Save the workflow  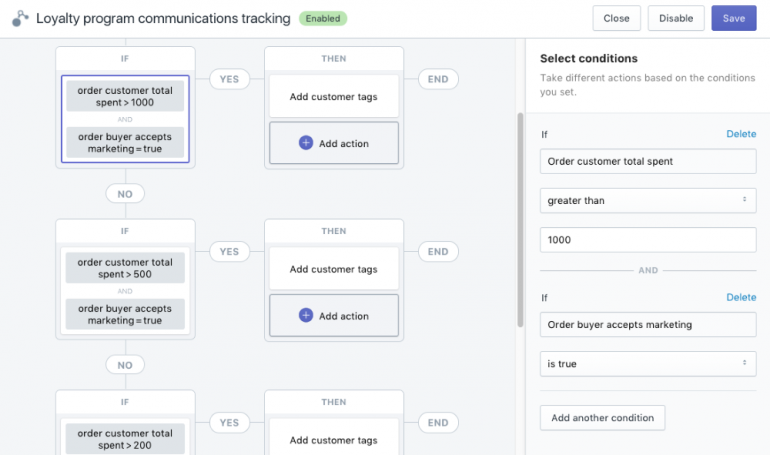point(733,18)
